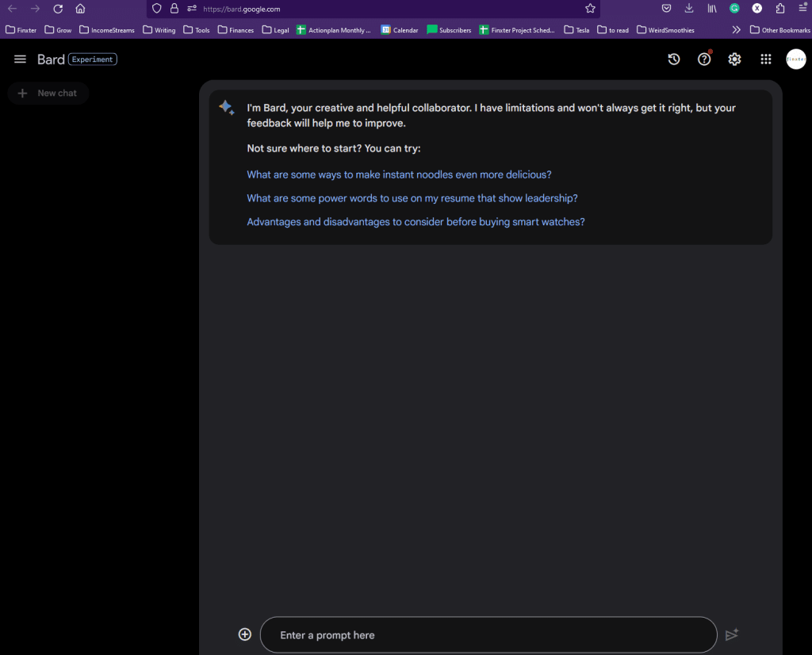Click the round X extension icon
This screenshot has width=812, height=655.
(757, 8)
